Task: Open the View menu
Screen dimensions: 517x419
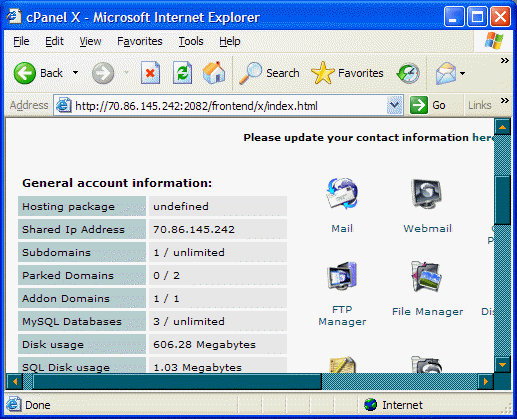Action: (x=90, y=41)
